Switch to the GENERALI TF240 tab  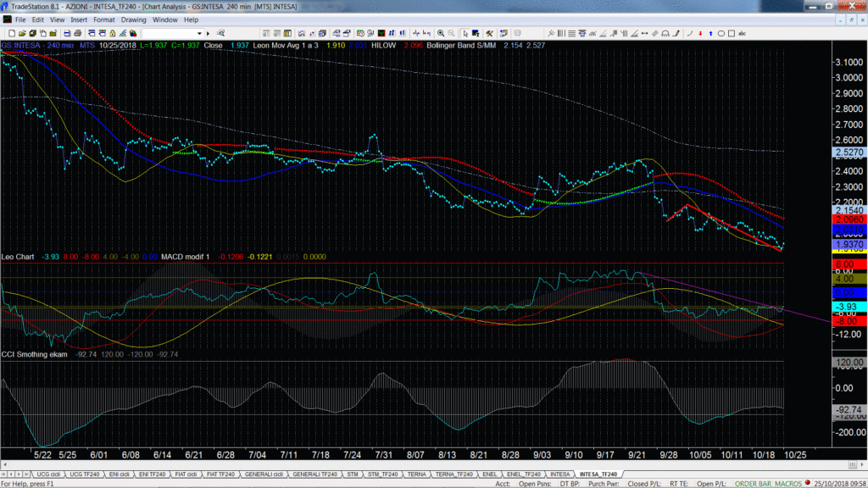click(x=314, y=474)
